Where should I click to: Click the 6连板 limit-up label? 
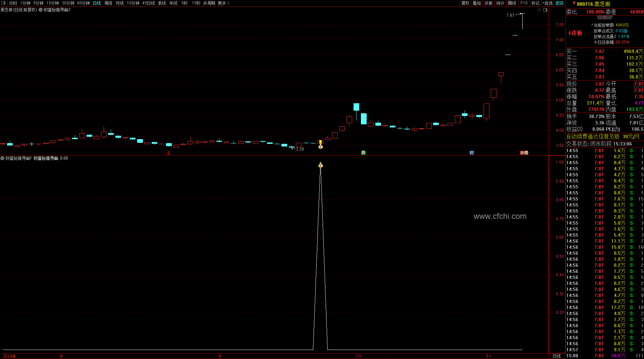(x=575, y=33)
